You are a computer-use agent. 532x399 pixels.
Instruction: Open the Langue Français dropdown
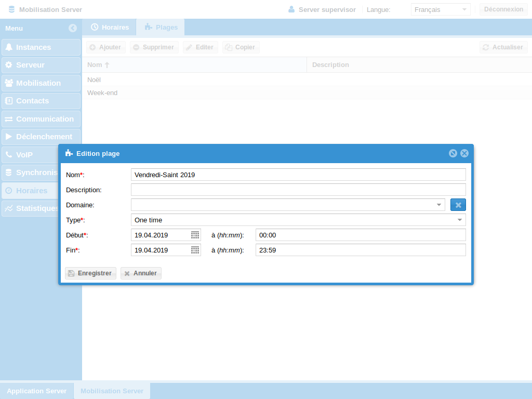pyautogui.click(x=441, y=9)
